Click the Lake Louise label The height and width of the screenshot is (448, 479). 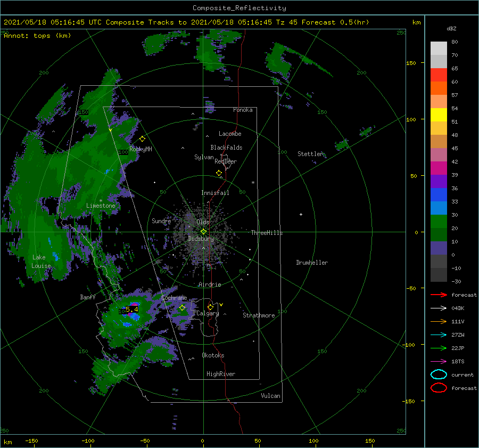click(41, 262)
